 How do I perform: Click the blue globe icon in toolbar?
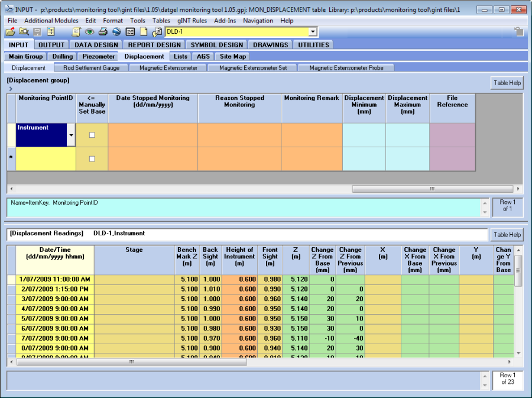116,32
